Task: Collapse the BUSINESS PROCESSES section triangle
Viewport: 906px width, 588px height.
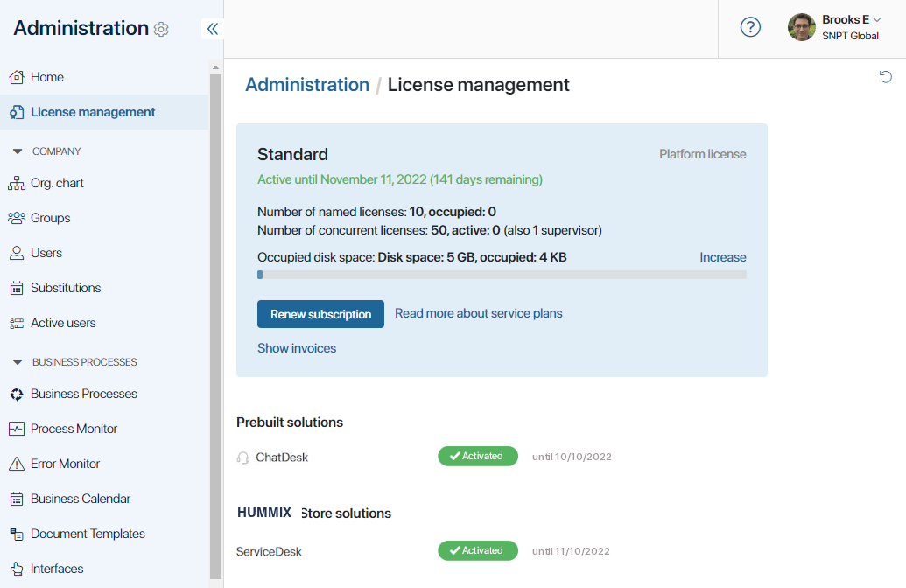Action: coord(18,362)
